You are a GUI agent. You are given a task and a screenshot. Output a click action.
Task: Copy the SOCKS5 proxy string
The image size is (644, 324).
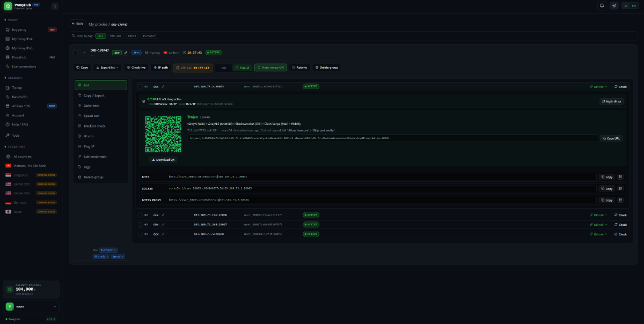click(606, 189)
